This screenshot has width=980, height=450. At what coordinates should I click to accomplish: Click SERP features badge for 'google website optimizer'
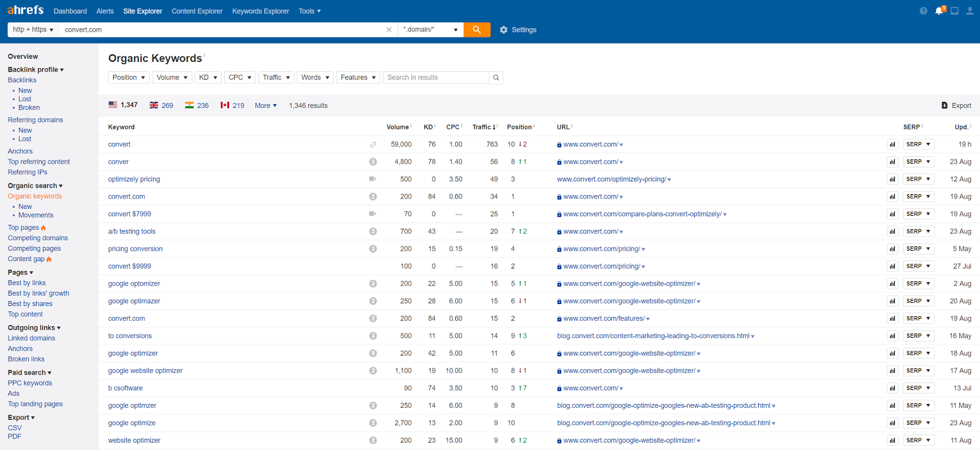(373, 371)
